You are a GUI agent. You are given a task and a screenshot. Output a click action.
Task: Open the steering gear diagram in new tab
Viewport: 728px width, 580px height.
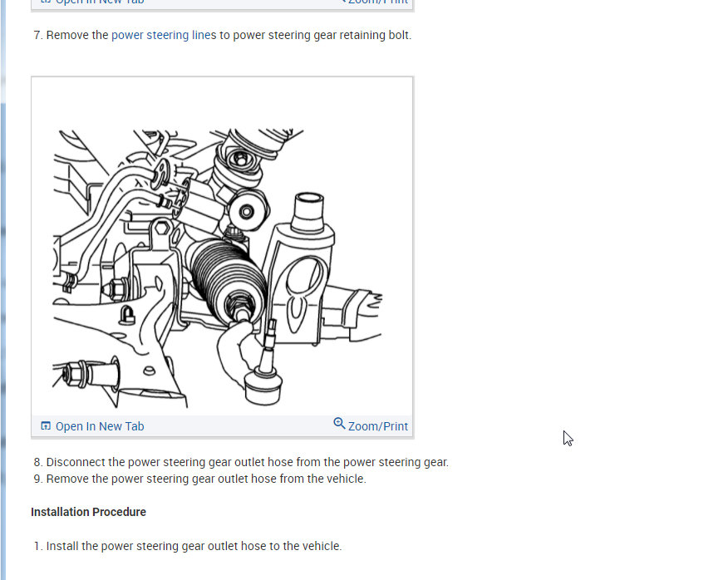100,426
